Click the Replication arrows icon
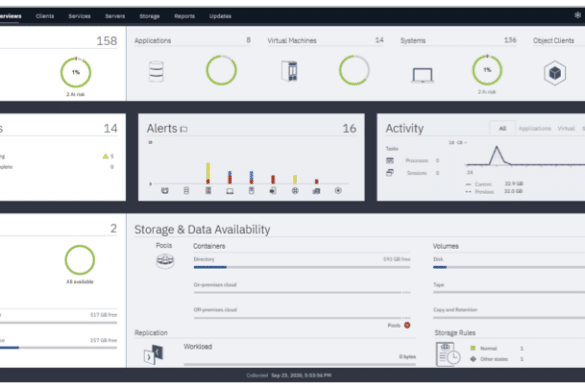585x390 pixels. point(153,355)
